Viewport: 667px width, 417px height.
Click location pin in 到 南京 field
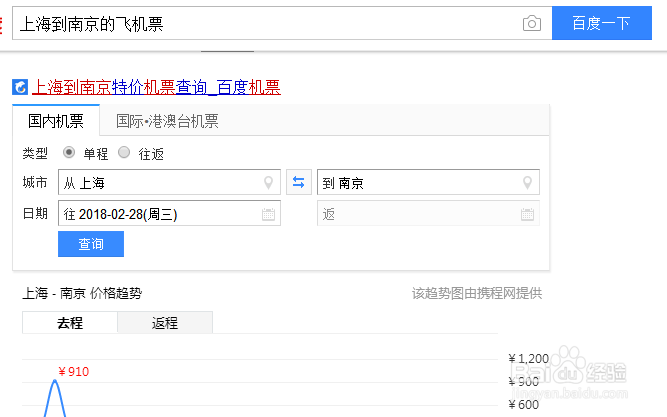tap(527, 183)
